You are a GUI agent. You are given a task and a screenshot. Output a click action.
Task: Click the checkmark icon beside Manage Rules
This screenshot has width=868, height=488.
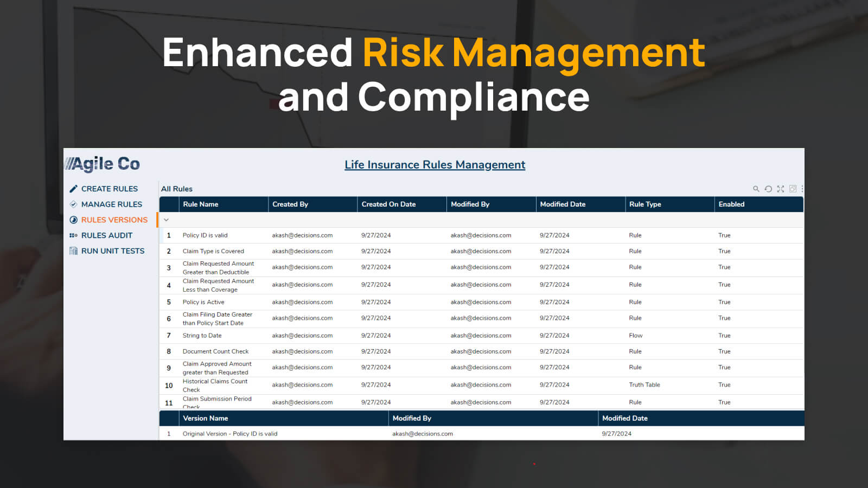[73, 204]
